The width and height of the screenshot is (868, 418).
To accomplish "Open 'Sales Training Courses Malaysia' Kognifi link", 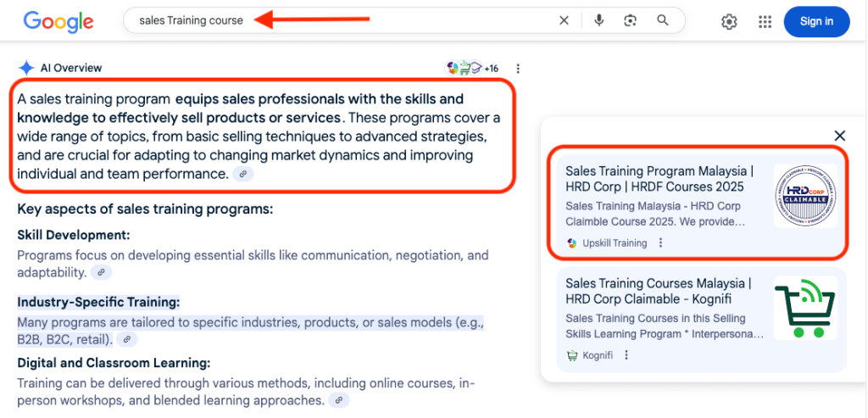I will [658, 291].
